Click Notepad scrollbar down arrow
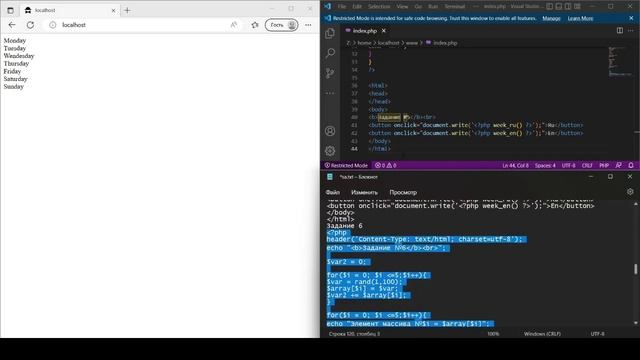Screen dimensions: 640x360 [635, 323]
